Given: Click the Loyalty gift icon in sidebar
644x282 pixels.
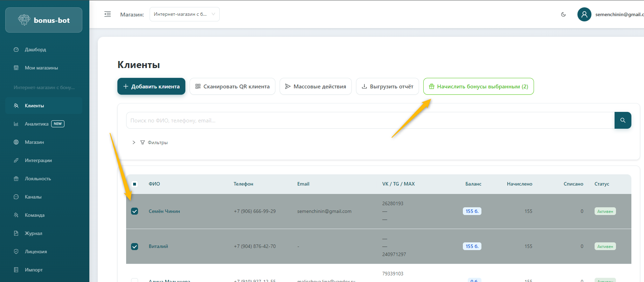Looking at the screenshot, I should click(x=16, y=179).
